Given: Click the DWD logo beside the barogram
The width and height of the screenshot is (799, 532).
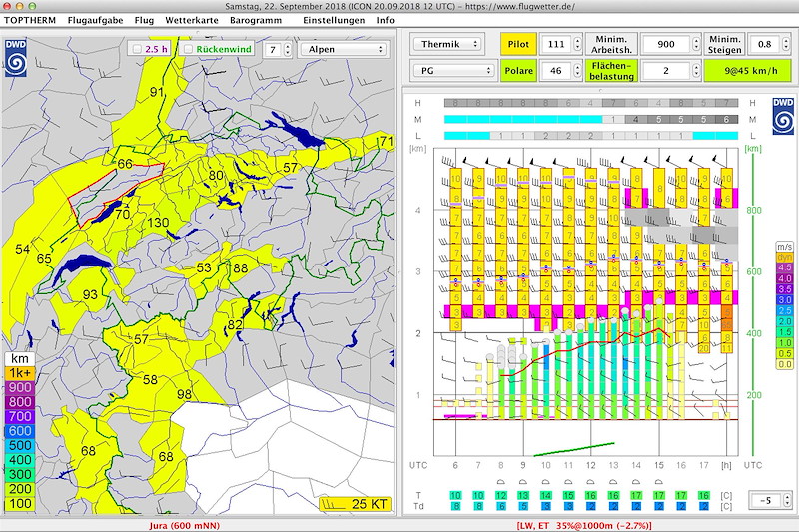Looking at the screenshot, I should pyautogui.click(x=783, y=116).
